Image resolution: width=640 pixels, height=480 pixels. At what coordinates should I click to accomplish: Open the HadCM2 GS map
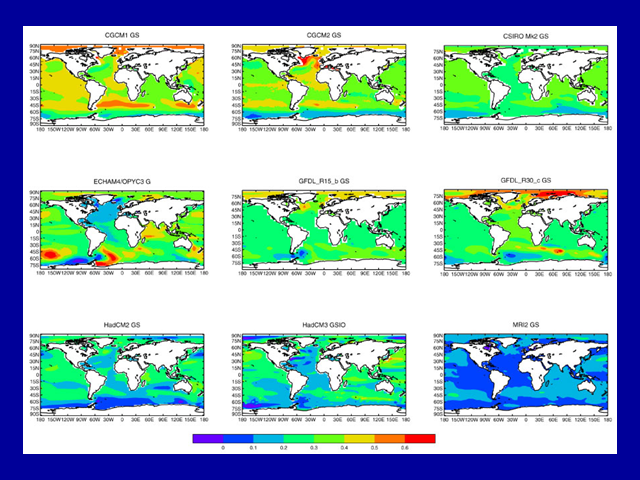[122, 371]
